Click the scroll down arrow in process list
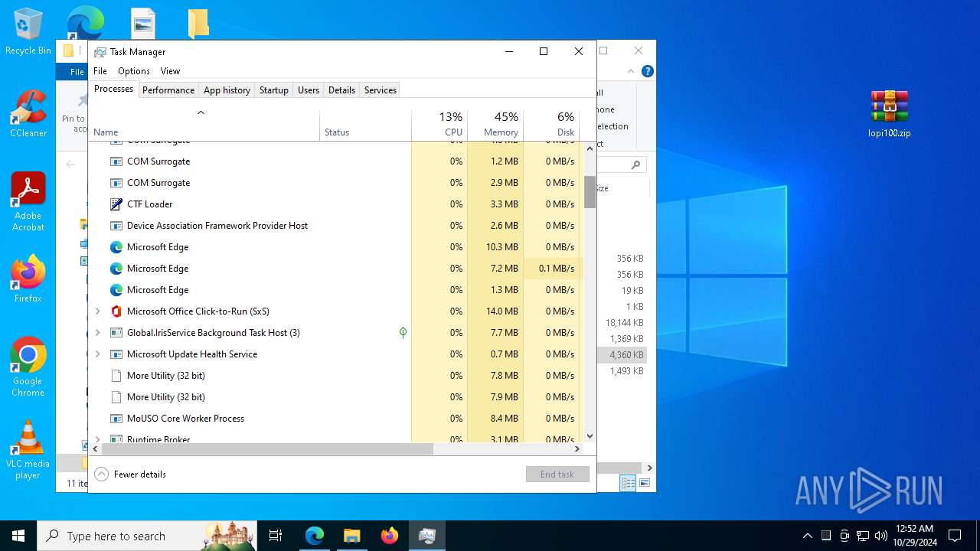 click(590, 436)
